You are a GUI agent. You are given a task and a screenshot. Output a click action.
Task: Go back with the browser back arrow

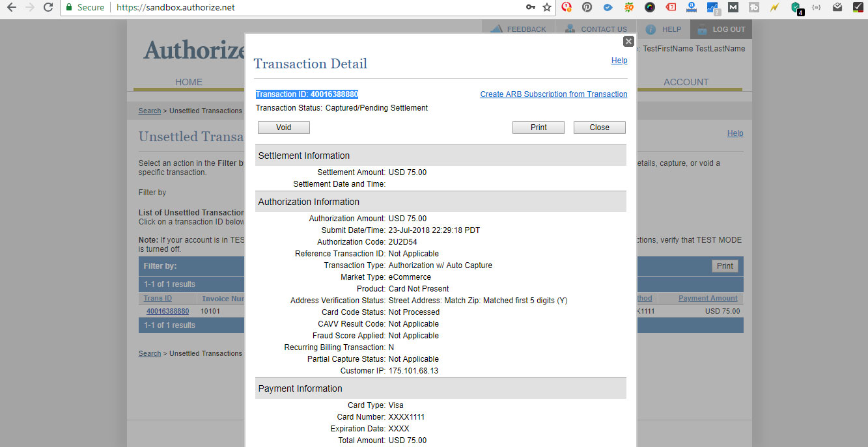11,8
